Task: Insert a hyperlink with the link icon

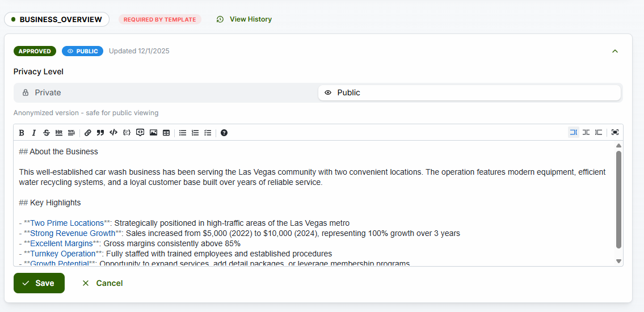Action: [87, 133]
